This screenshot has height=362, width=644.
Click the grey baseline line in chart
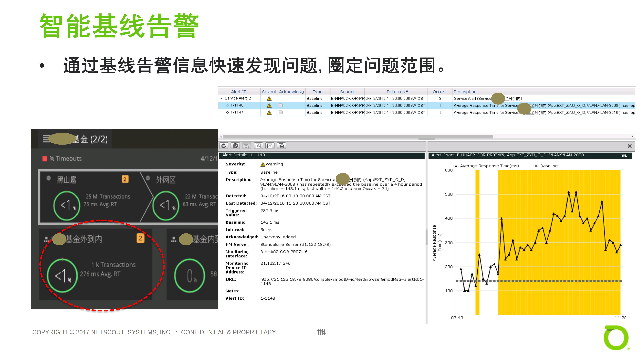539,281
